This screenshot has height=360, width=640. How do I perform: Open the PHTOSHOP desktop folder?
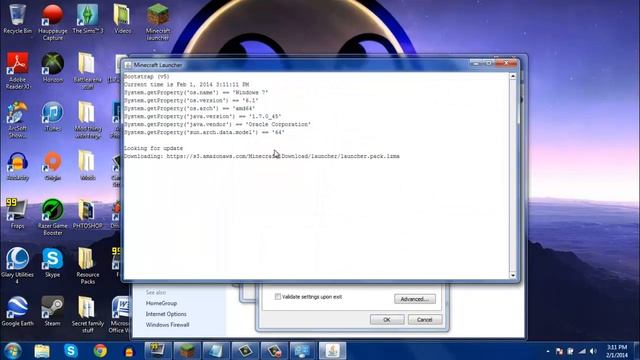point(87,214)
